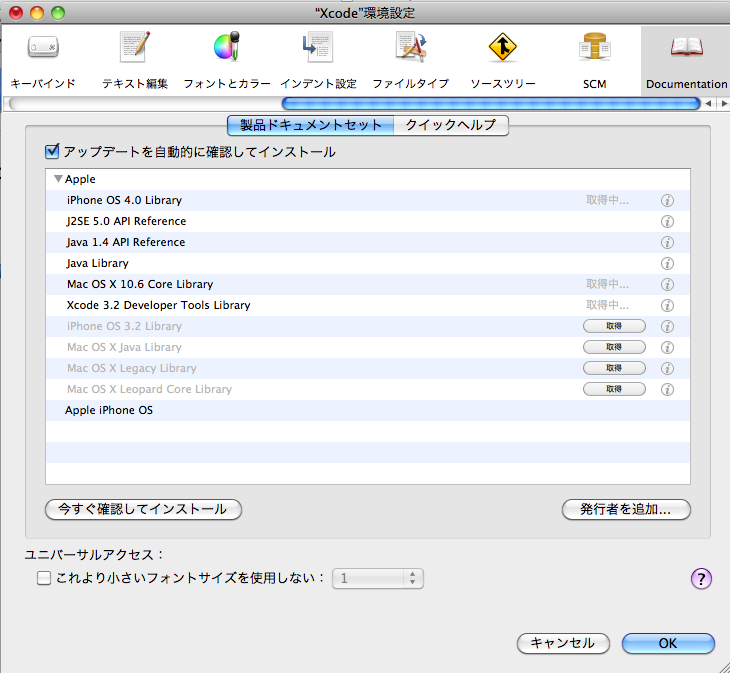Switch to the クイックヘルプ tab
Screen dimensions: 730x673
(450, 125)
